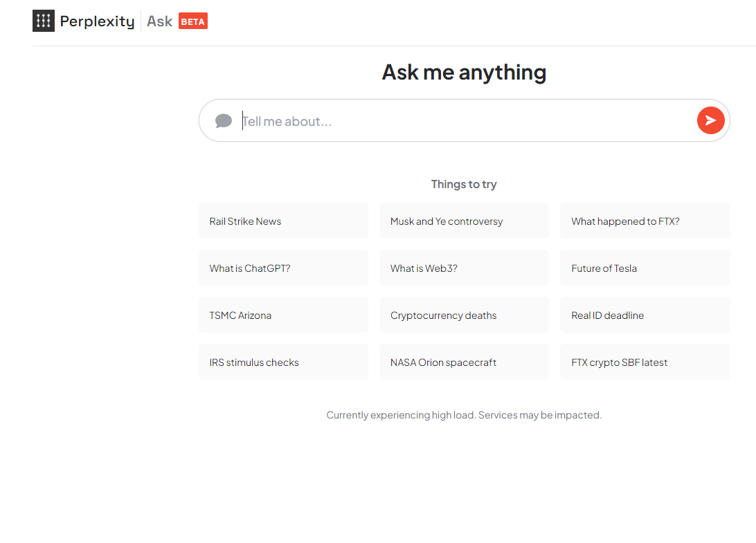Viewport: 756px width, 543px height.
Task: Click the Ask label in header
Action: tap(160, 21)
